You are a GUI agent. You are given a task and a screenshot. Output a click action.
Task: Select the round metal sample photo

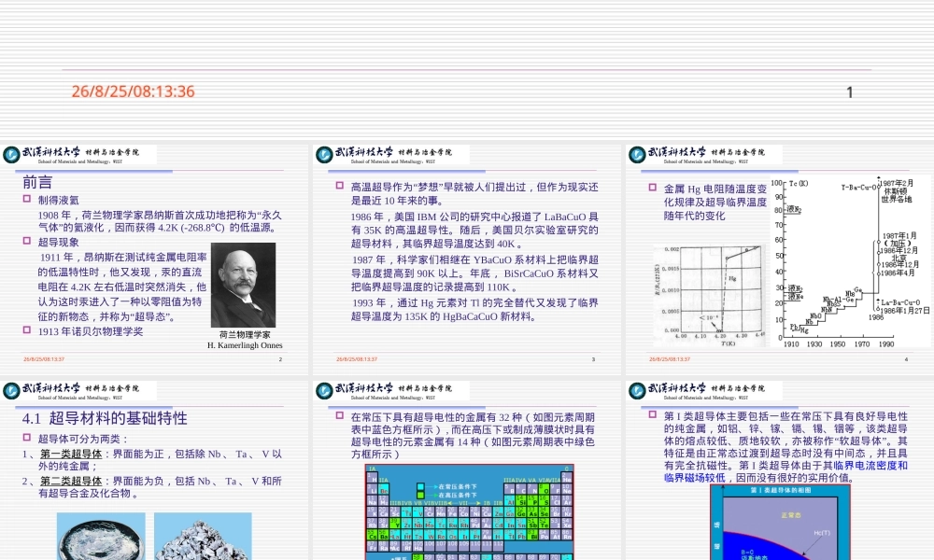101,536
